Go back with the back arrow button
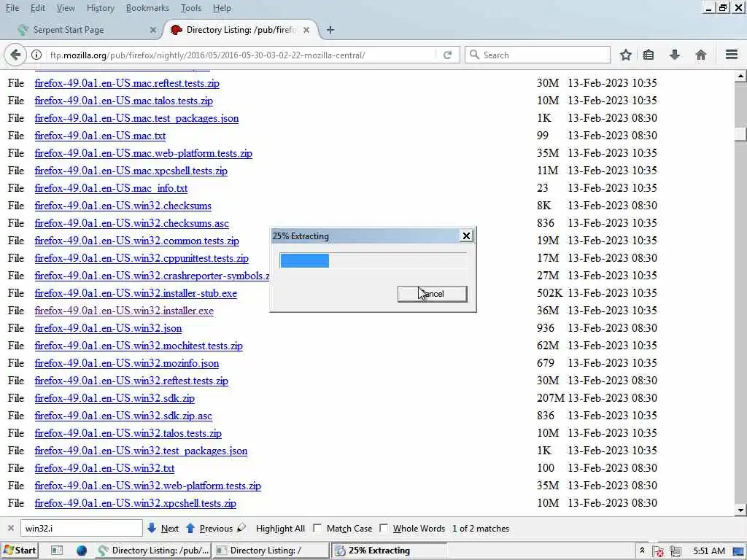Image resolution: width=747 pixels, height=560 pixels. 15,55
